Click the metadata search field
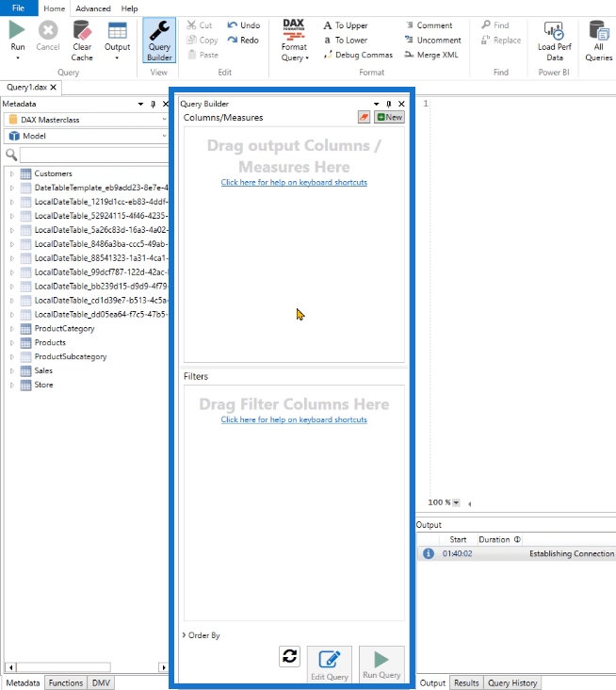Image resolution: width=616 pixels, height=690 pixels. 93,155
